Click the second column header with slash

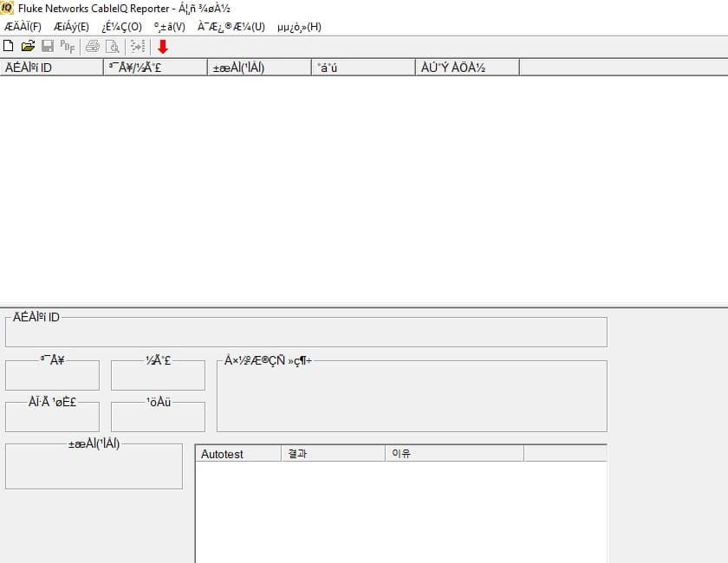(x=155, y=68)
